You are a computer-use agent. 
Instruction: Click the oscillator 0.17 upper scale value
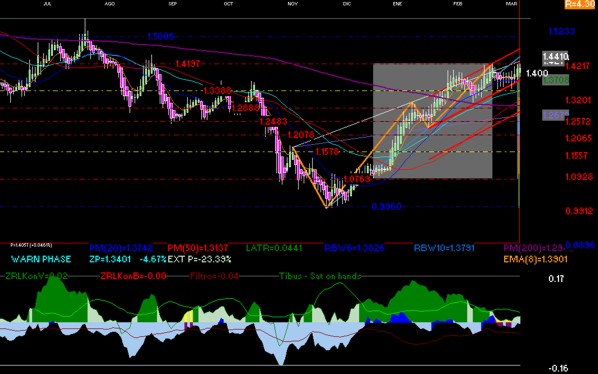pos(556,279)
